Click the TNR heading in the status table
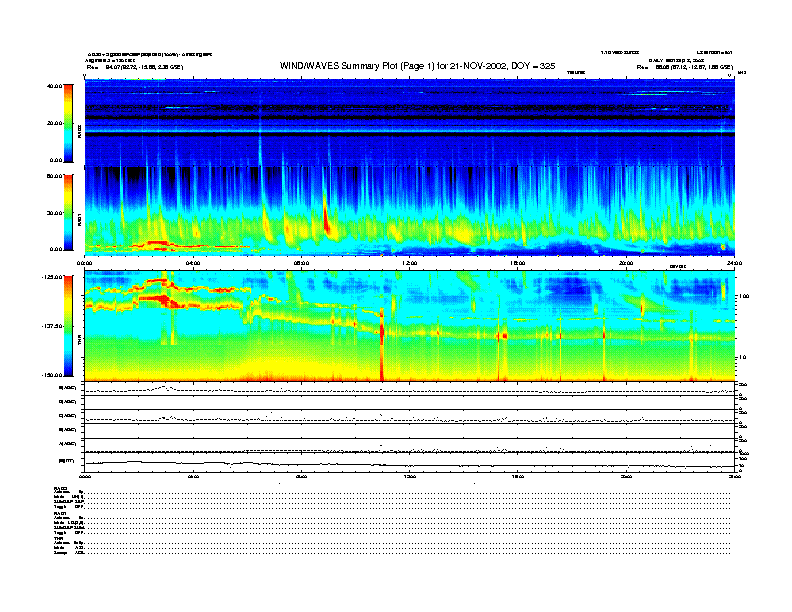This screenshot has width=792, height=612. (x=58, y=538)
